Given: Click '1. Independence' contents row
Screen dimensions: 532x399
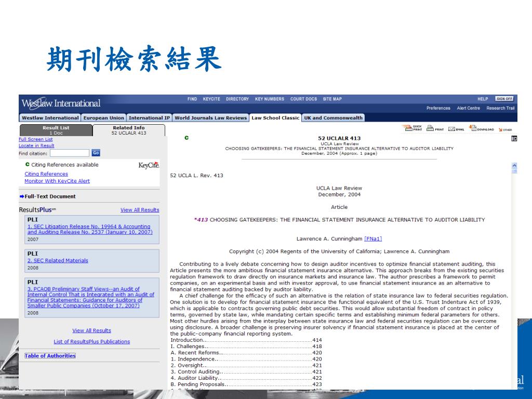Looking at the screenshot, I should [246, 359].
